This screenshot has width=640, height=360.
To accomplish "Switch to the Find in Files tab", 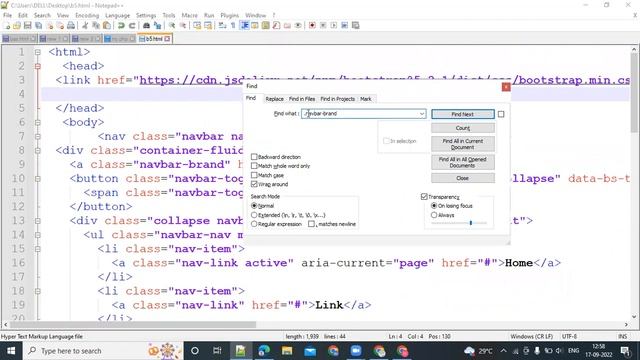I will [302, 99].
